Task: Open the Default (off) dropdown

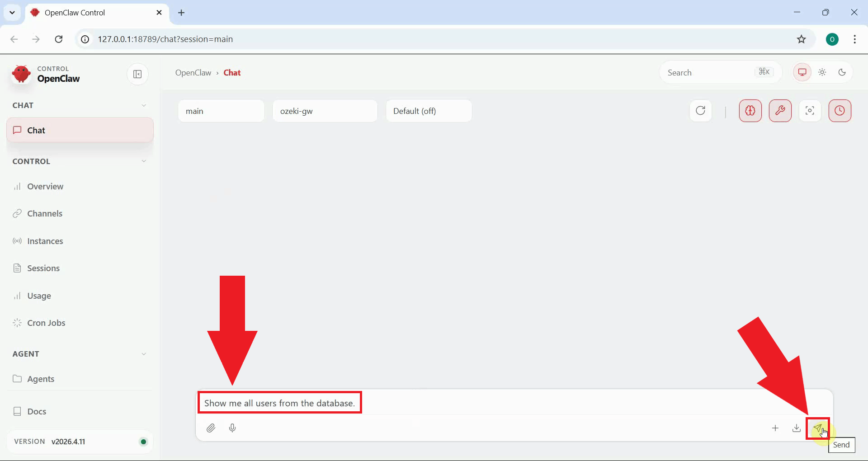Action: pos(429,111)
